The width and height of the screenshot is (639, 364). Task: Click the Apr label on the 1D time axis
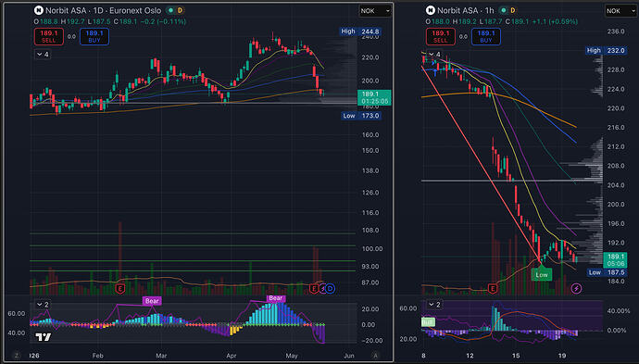pos(232,356)
